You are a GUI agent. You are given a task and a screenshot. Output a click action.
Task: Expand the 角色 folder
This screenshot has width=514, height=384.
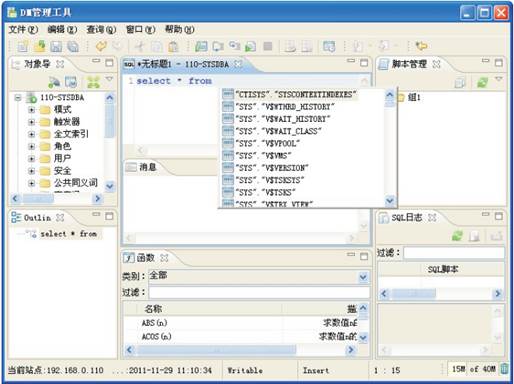pyautogui.click(x=31, y=146)
